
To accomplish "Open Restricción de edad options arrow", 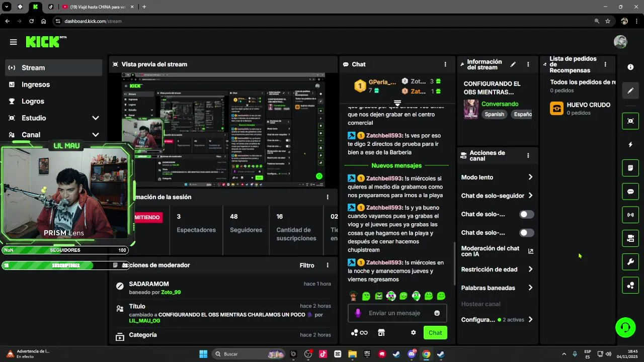I will (x=530, y=269).
